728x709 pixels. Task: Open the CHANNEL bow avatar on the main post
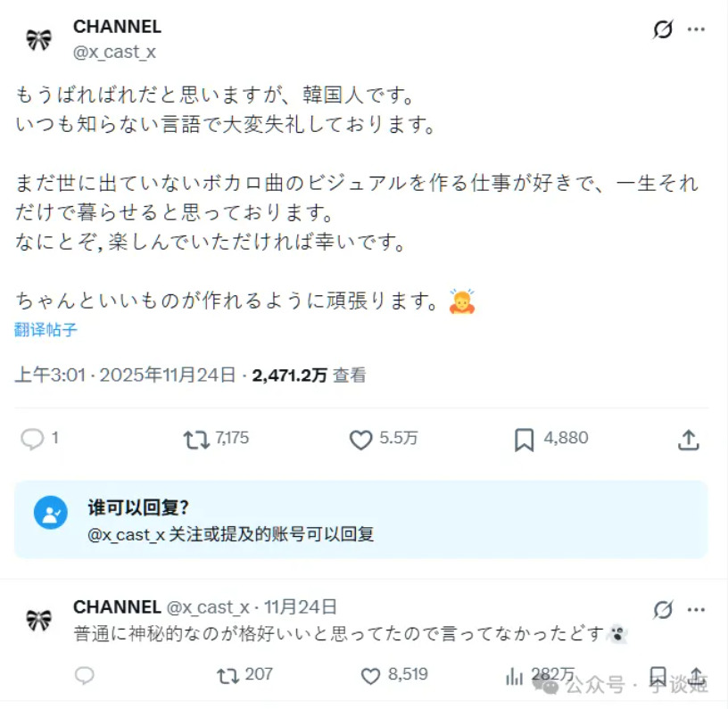pyautogui.click(x=38, y=39)
